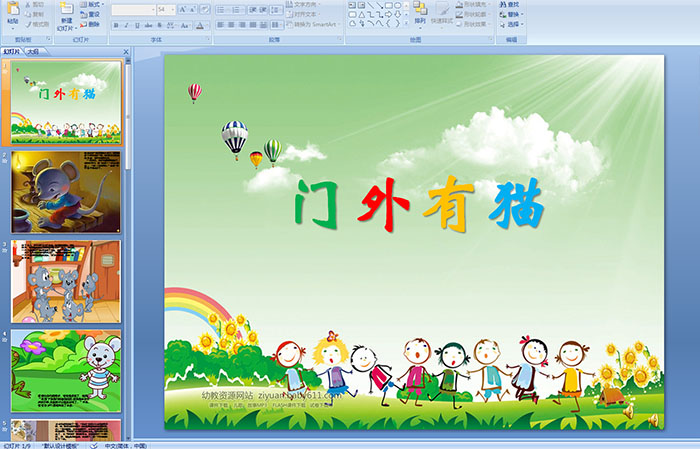Click the Reset (重设) slide button

(x=91, y=14)
